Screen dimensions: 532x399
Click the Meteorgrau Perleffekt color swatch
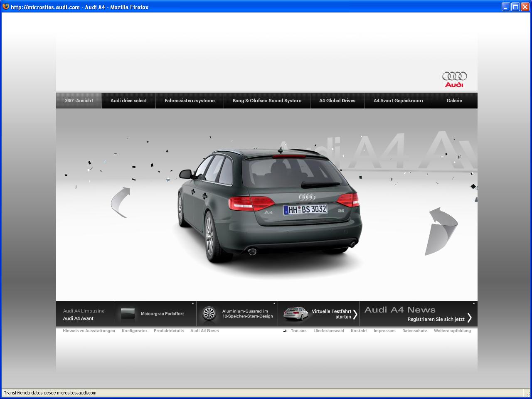pos(128,314)
